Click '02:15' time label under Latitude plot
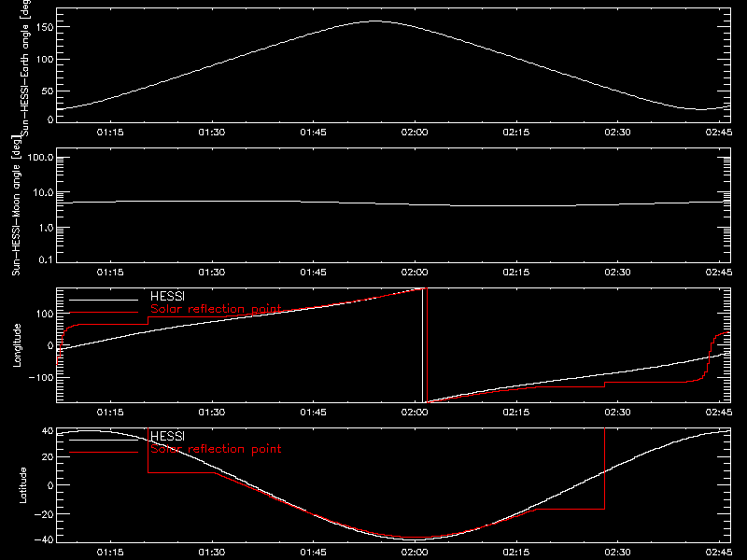747x560 pixels. tap(516, 553)
